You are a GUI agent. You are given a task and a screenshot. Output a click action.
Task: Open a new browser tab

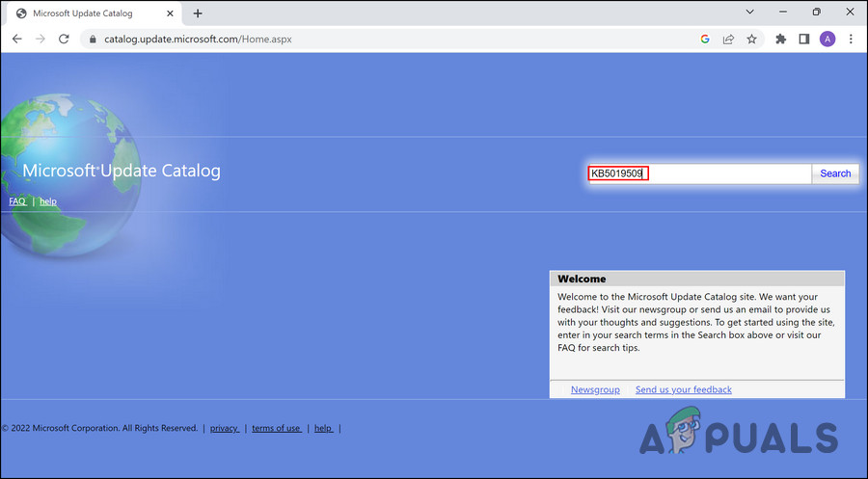tap(198, 13)
